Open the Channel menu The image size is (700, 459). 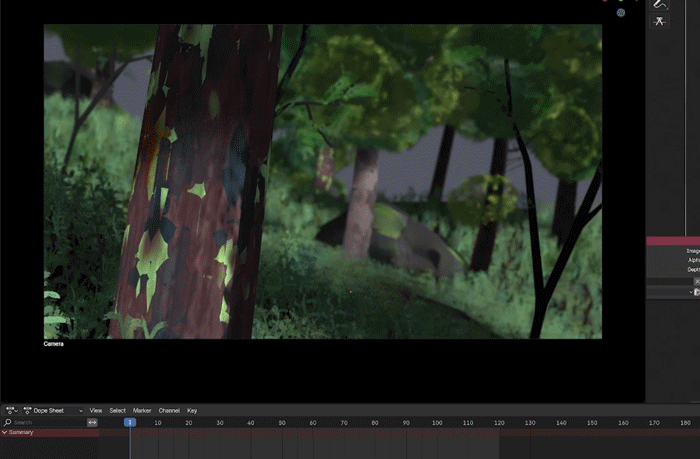point(168,410)
